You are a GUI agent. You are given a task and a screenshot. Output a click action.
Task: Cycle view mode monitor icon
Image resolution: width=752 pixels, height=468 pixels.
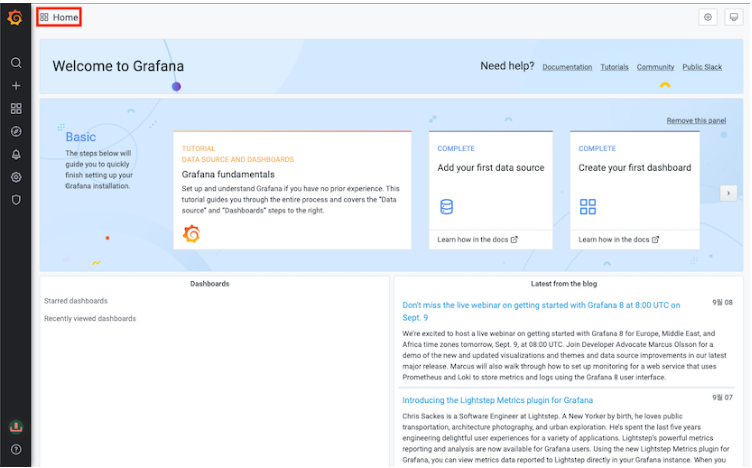(x=734, y=17)
